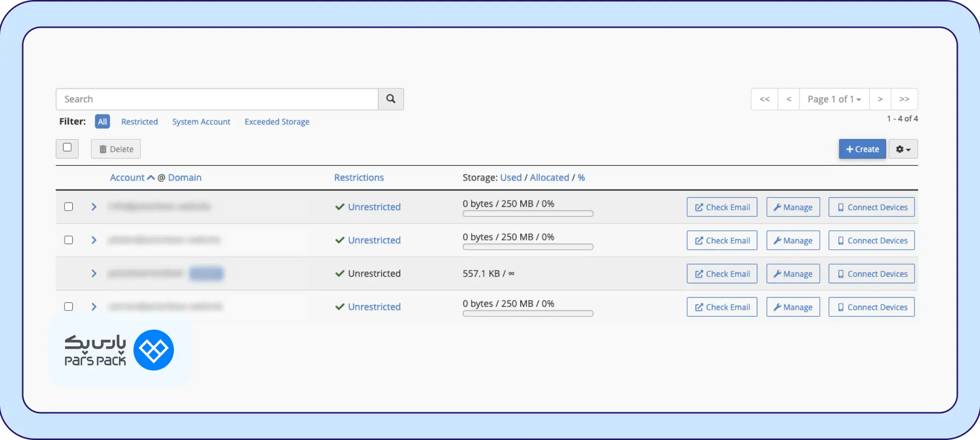
Task: Click the Pars Pack logo
Action: 119,350
